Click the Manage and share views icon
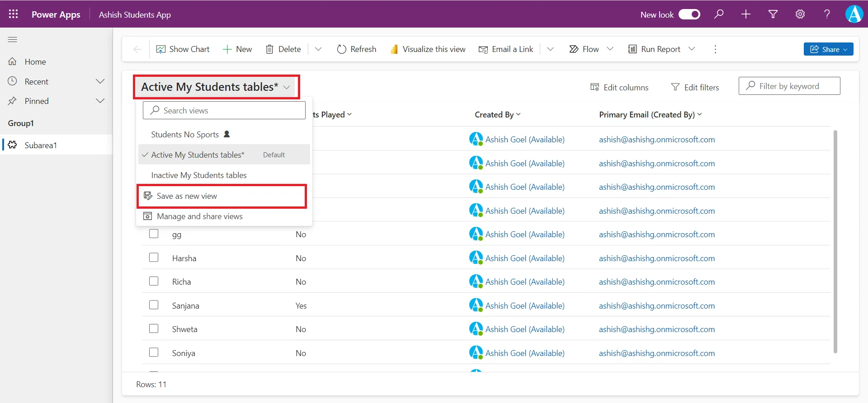This screenshot has height=403, width=868. tap(148, 216)
